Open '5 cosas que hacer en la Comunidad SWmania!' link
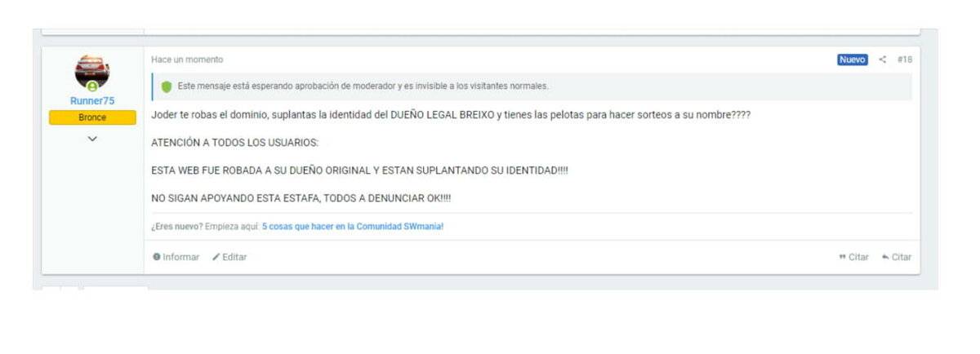The image size is (980, 354). pyautogui.click(x=353, y=227)
